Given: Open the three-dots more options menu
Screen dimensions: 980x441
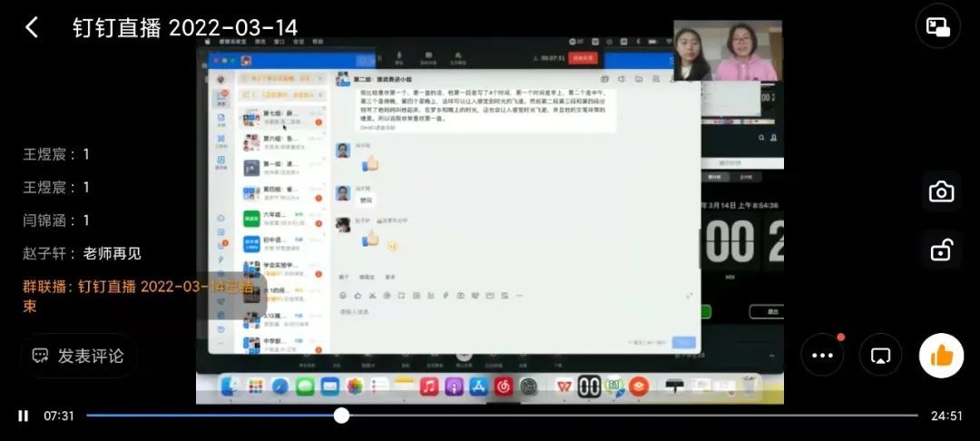Looking at the screenshot, I should 822,356.
